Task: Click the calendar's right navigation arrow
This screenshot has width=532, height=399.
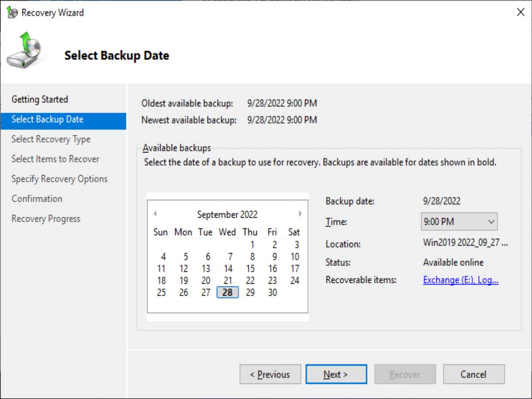Action: pos(301,214)
